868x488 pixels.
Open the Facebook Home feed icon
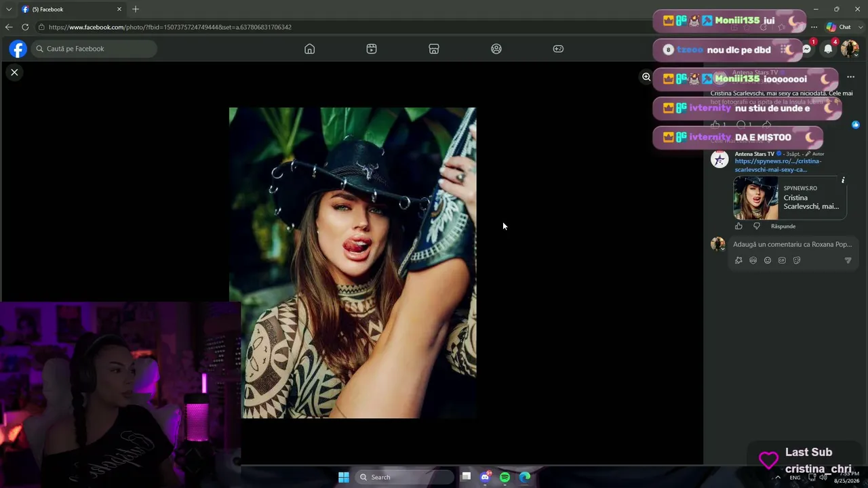tap(310, 49)
